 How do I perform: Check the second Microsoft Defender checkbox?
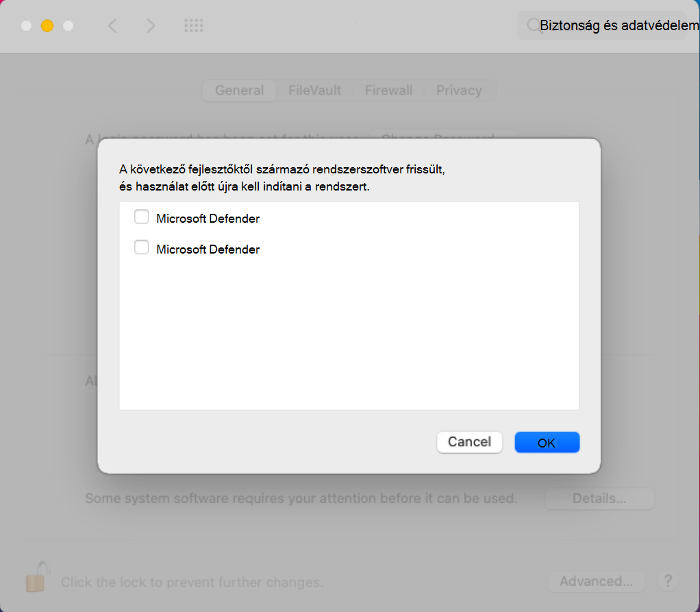click(142, 247)
